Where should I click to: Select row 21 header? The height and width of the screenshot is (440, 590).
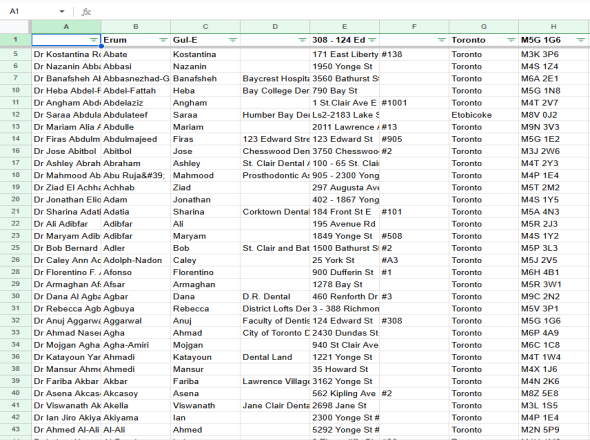15,212
